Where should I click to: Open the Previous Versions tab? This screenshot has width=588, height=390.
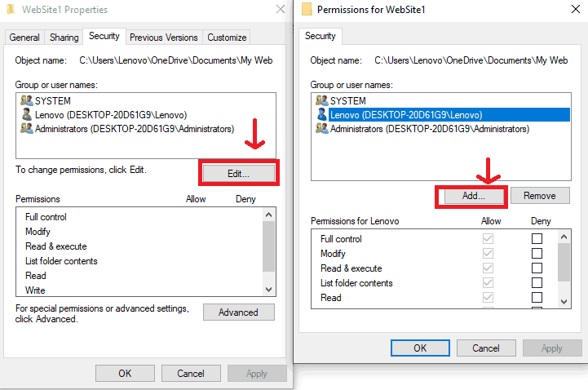163,38
